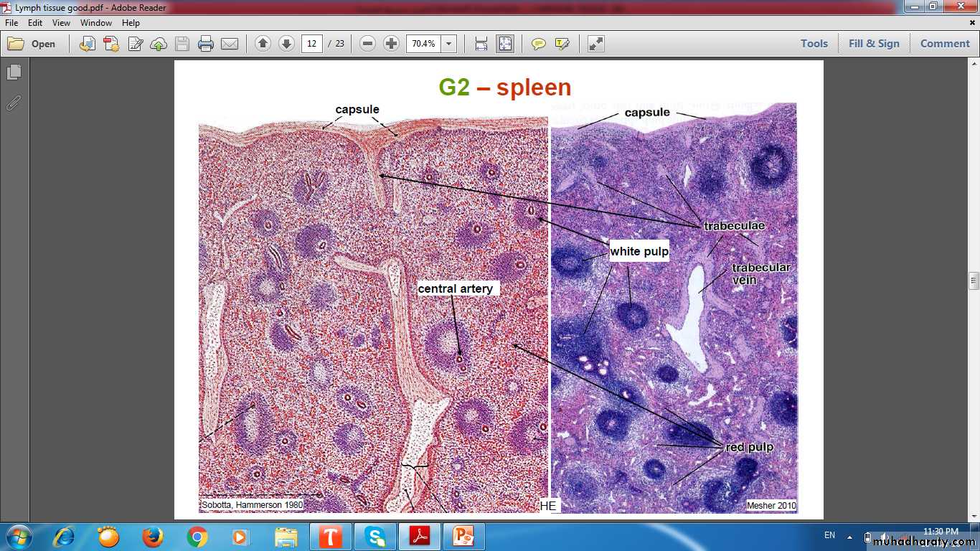Go to next page arrow

(286, 44)
